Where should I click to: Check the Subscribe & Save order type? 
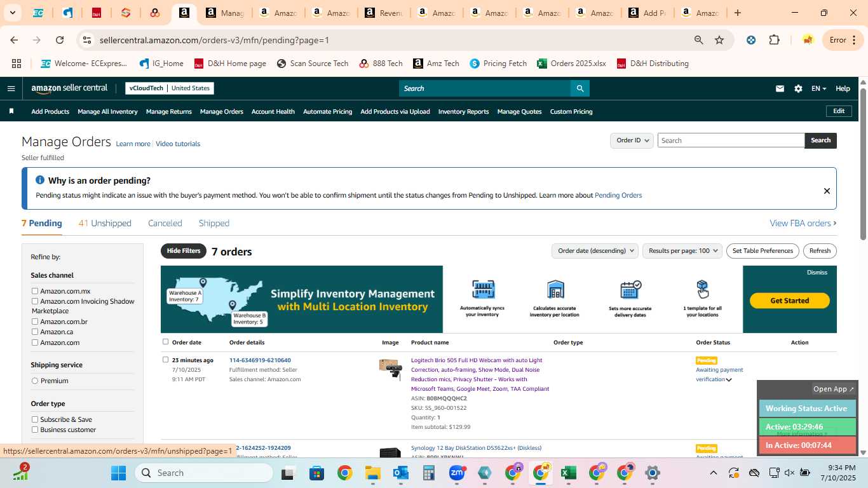pos(35,419)
